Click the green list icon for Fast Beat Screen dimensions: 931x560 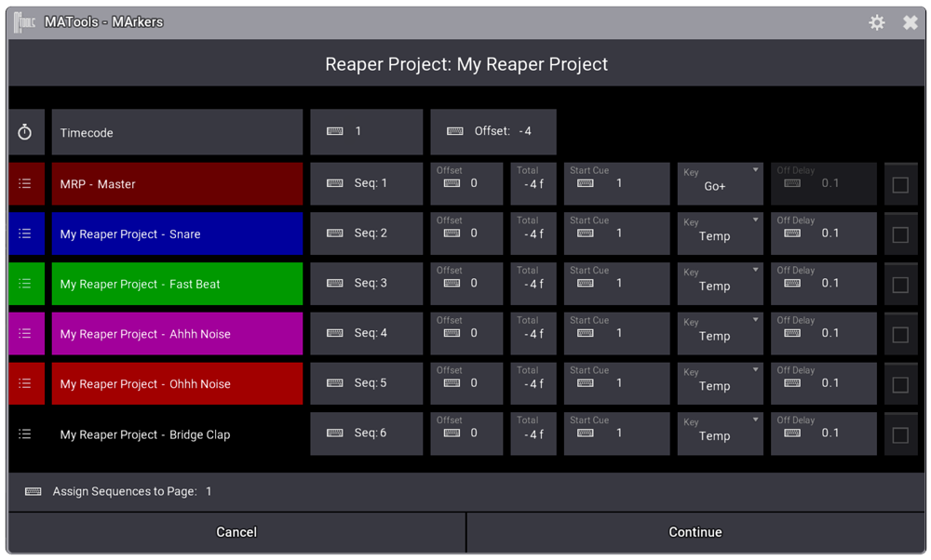click(x=24, y=284)
